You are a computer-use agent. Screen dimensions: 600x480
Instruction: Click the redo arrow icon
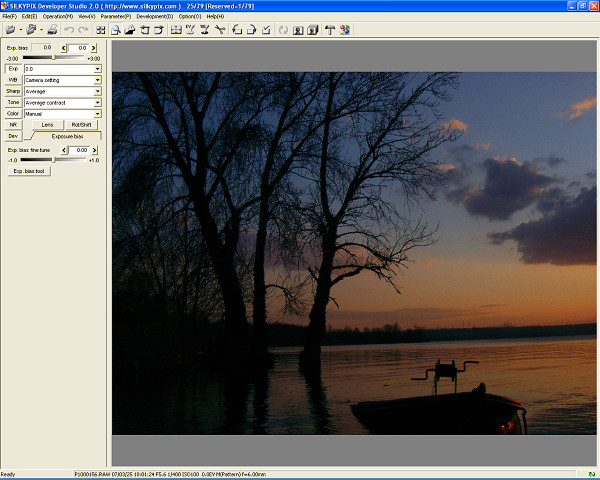click(83, 30)
